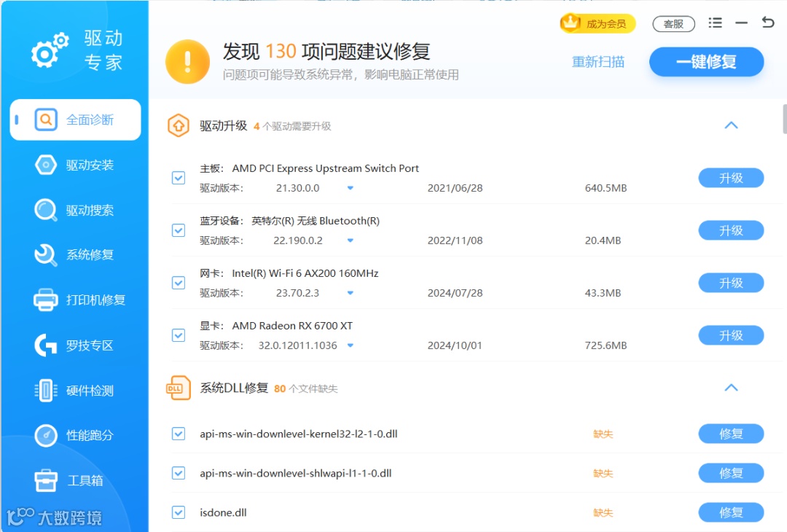Uncheck AMD PCI Express Upstream Switch Port
787x532 pixels.
coord(179,178)
